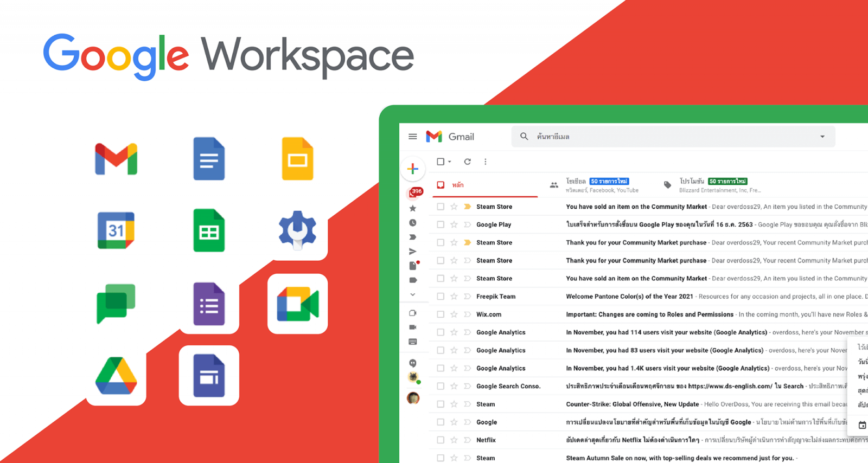Open the Gmail hamburger main menu
The image size is (868, 463).
coord(413,137)
